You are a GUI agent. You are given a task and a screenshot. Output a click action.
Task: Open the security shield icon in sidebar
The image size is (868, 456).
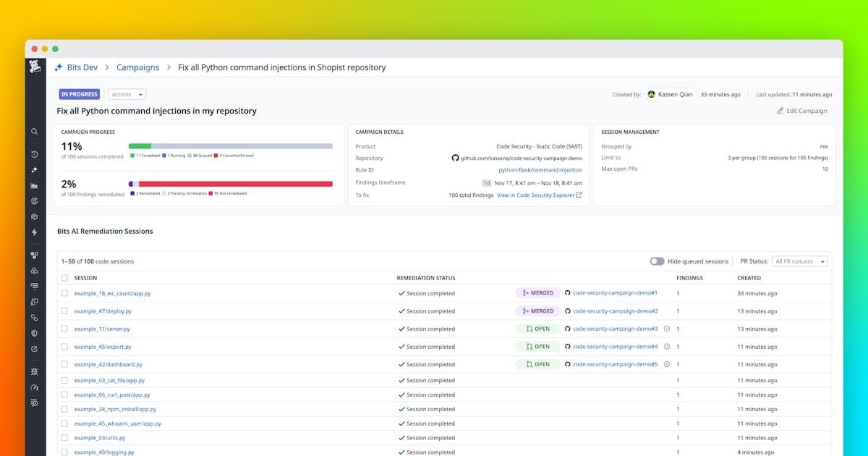click(34, 333)
